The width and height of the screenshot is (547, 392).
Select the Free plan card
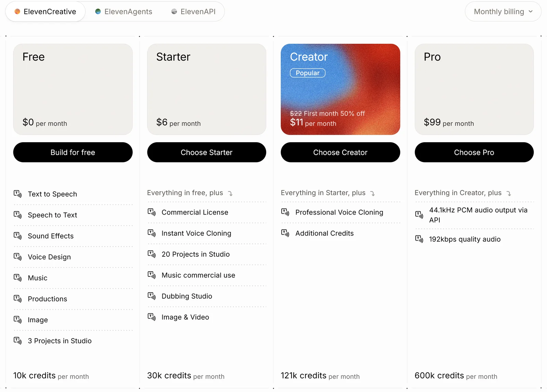pos(73,89)
